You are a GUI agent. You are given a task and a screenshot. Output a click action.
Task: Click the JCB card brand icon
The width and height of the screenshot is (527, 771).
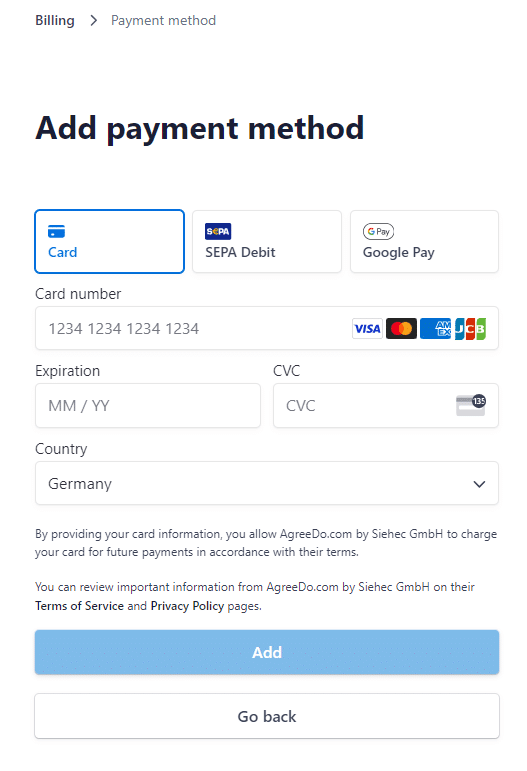point(470,328)
